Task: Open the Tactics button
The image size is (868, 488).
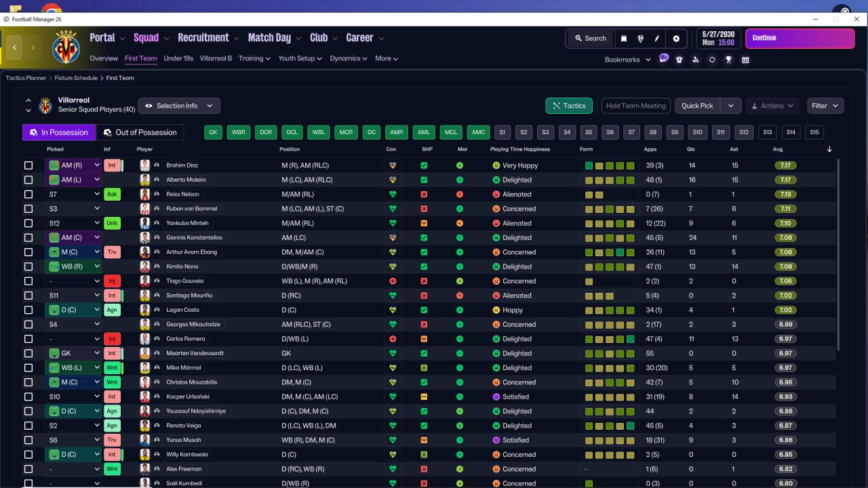Action: [x=569, y=106]
